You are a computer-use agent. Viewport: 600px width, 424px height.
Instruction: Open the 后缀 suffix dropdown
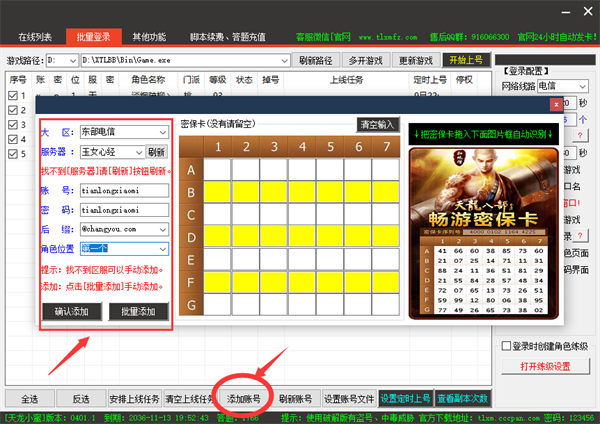pyautogui.click(x=162, y=229)
